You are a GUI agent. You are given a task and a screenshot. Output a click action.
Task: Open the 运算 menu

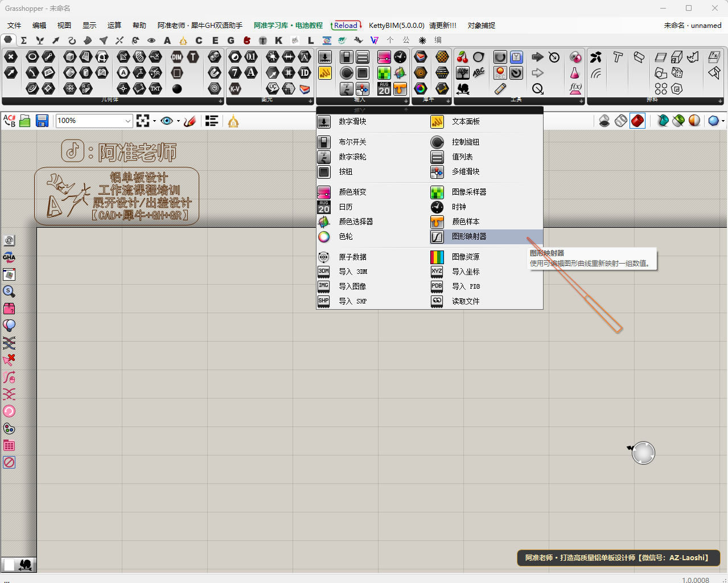[114, 26]
